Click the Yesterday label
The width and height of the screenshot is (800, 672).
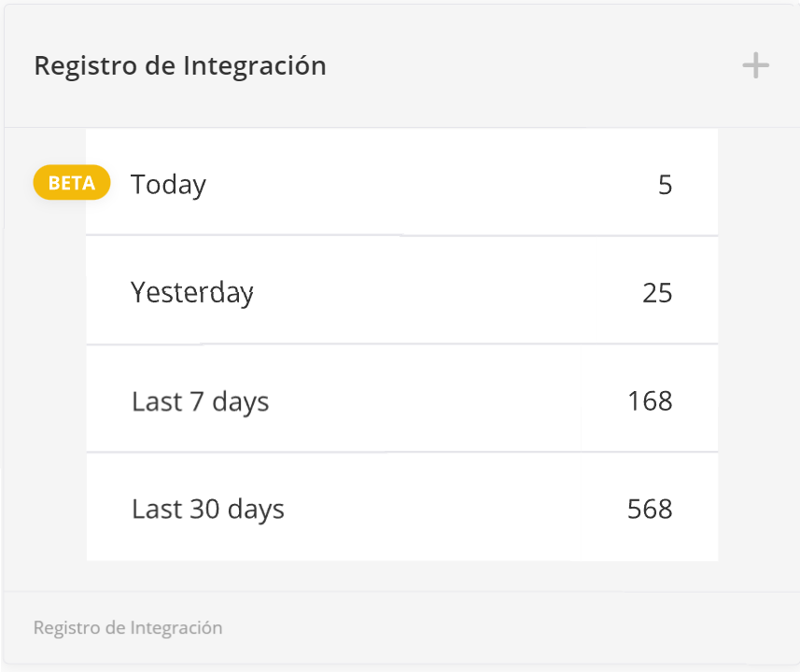coord(192,293)
